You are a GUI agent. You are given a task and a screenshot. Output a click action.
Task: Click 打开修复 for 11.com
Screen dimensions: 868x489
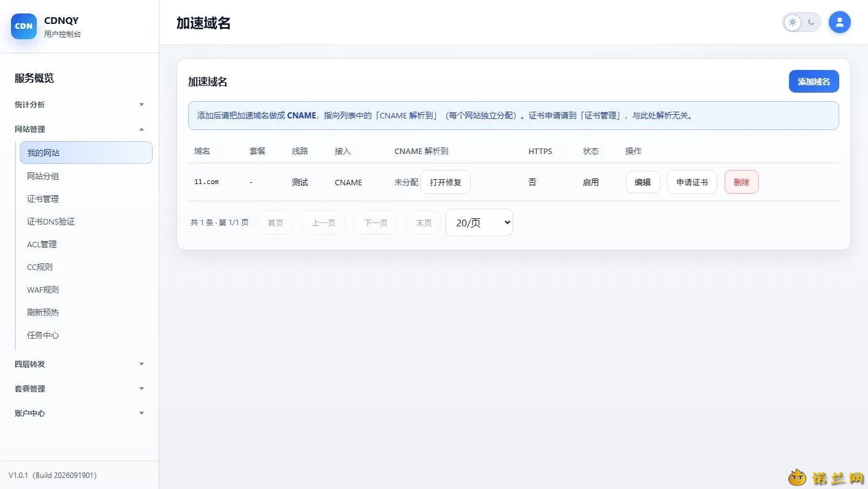pos(446,182)
